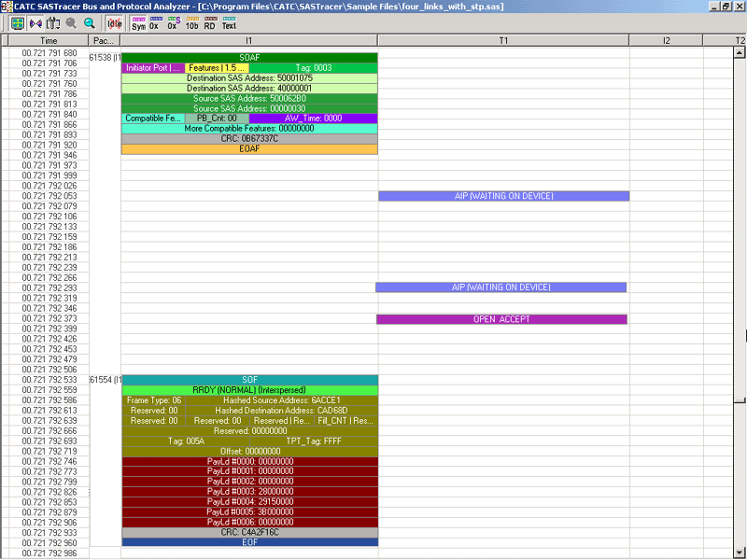Select Hashed Destination Address: CAD68D

click(x=282, y=411)
